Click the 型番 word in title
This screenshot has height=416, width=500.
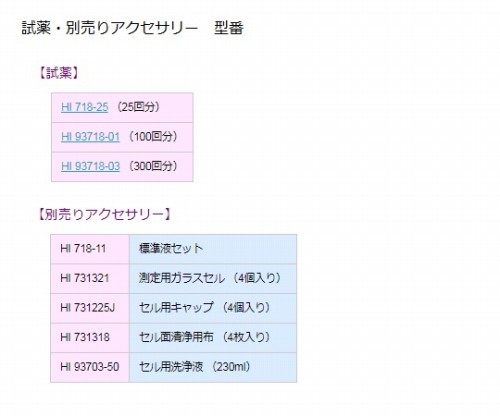[229, 28]
